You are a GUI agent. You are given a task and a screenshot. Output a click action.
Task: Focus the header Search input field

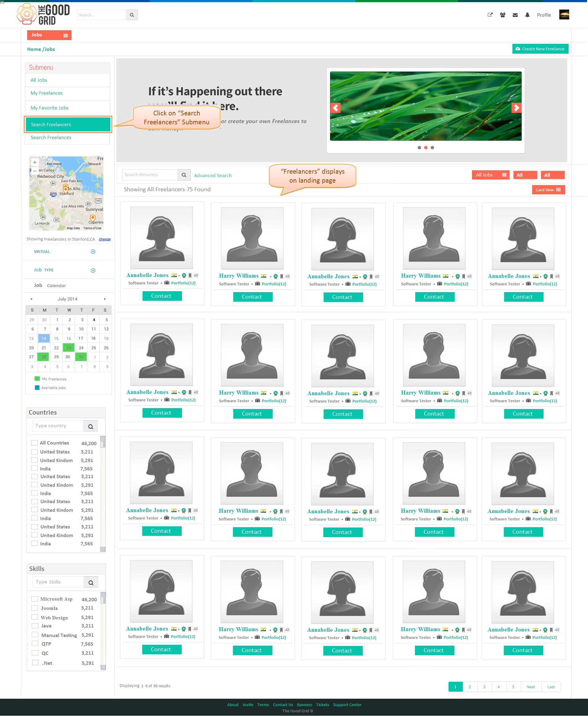pos(101,15)
